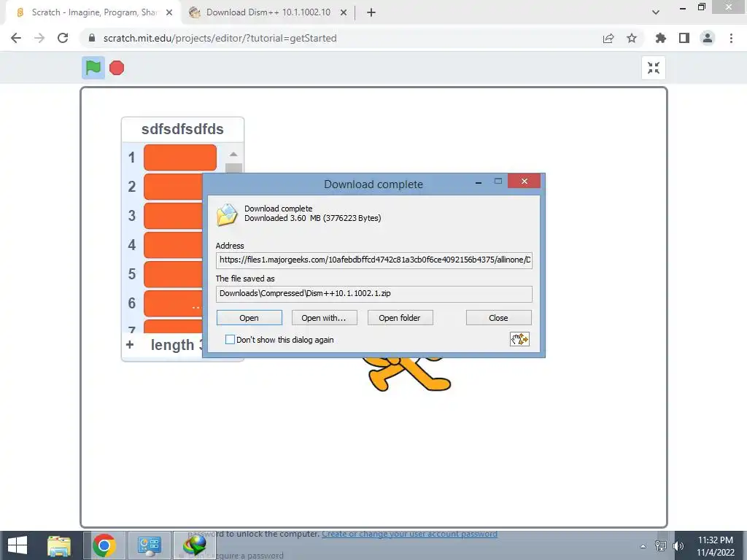
Task: Open Windows Start menu
Action: [18, 545]
